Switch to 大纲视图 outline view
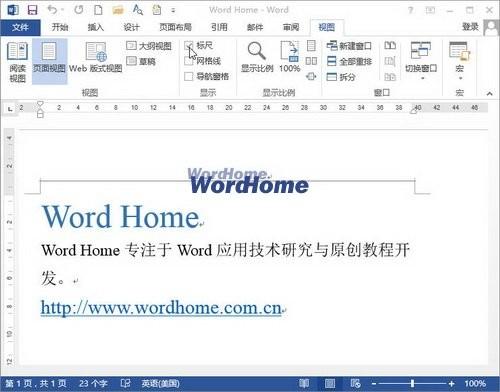The width and height of the screenshot is (500, 392). (149, 46)
